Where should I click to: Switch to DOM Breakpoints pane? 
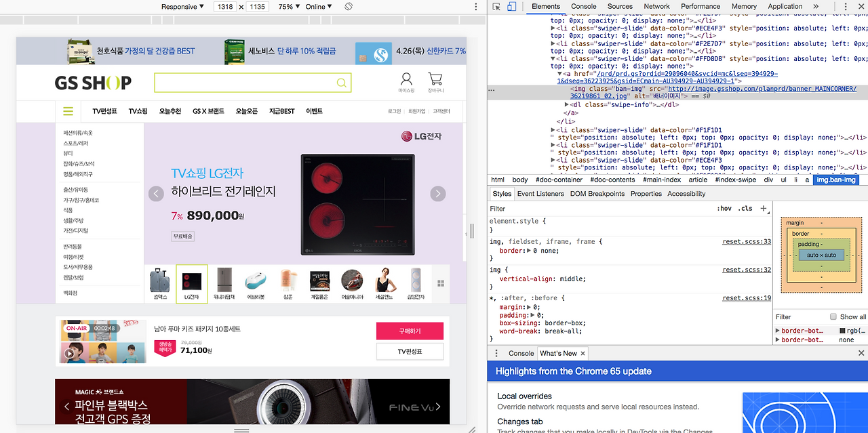pos(597,194)
